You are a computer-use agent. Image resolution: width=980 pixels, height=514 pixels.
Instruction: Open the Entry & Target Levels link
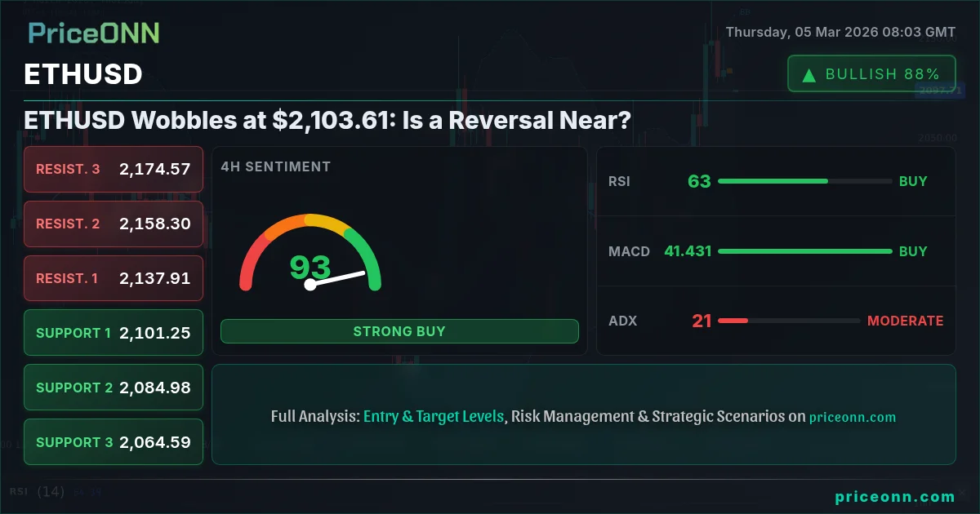(x=434, y=416)
